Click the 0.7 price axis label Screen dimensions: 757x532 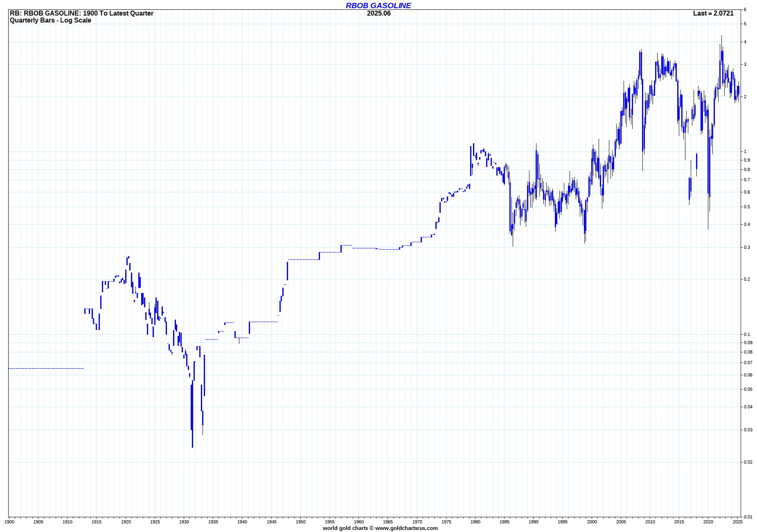coord(747,180)
